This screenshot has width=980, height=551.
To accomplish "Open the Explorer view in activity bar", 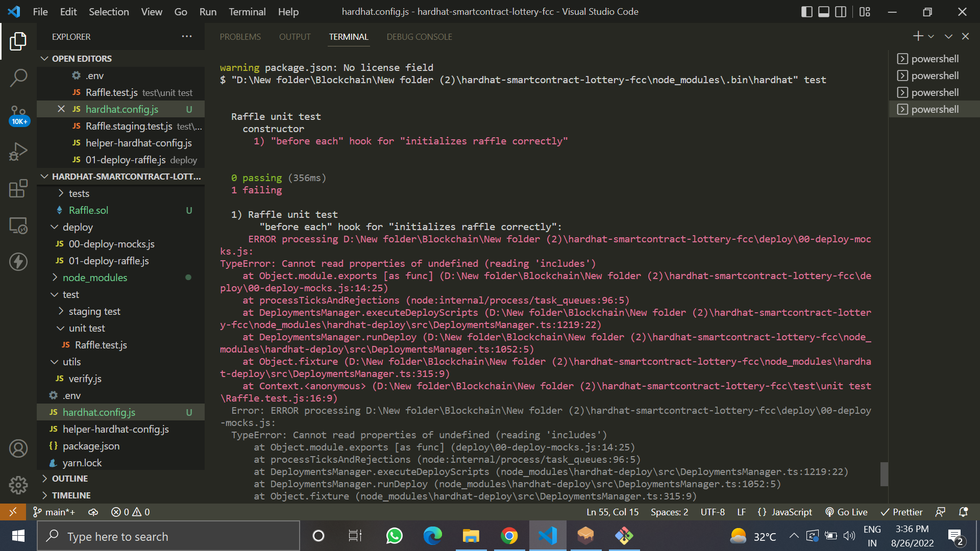I will tap(18, 41).
